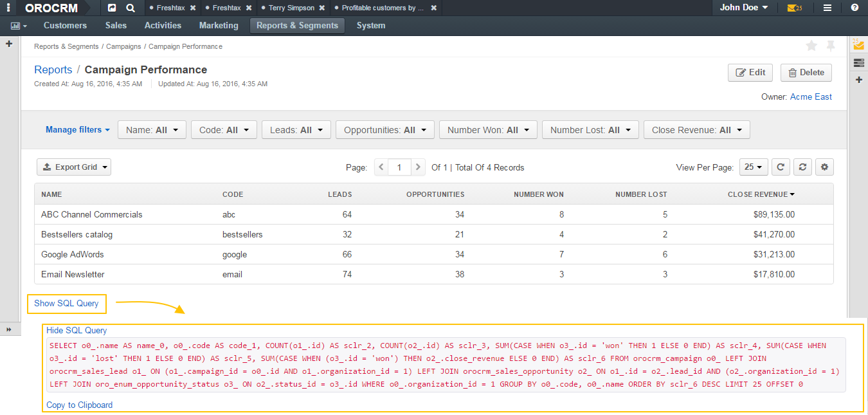Open the hamburger menu icon in header

click(x=827, y=8)
